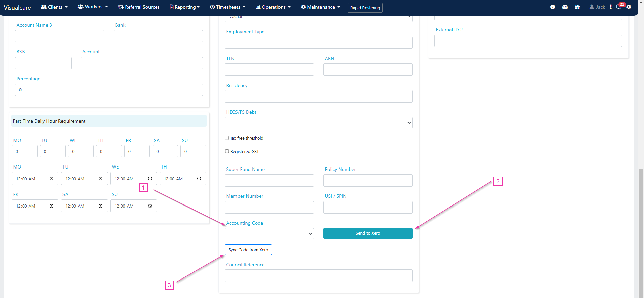Open clock picker for TH time

(x=199, y=179)
